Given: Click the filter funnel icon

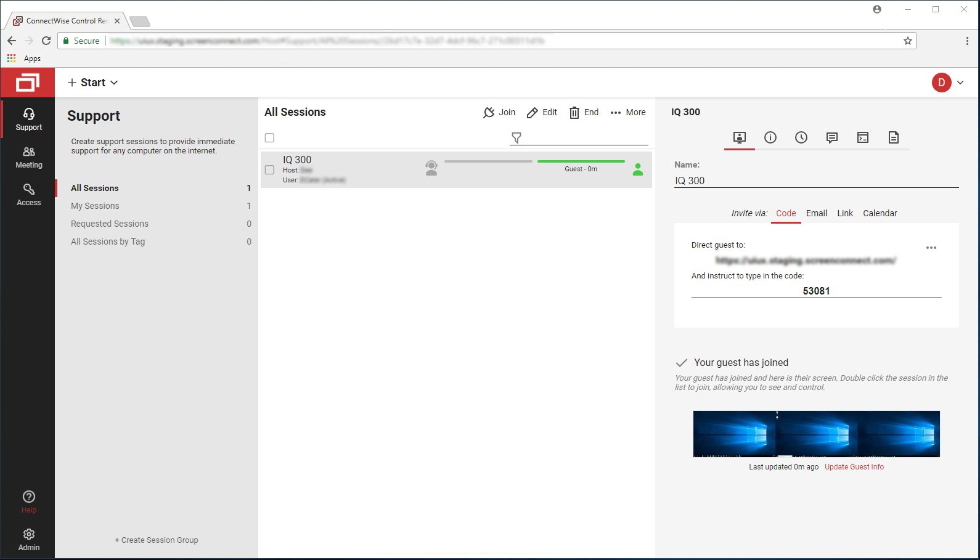Looking at the screenshot, I should coord(517,137).
